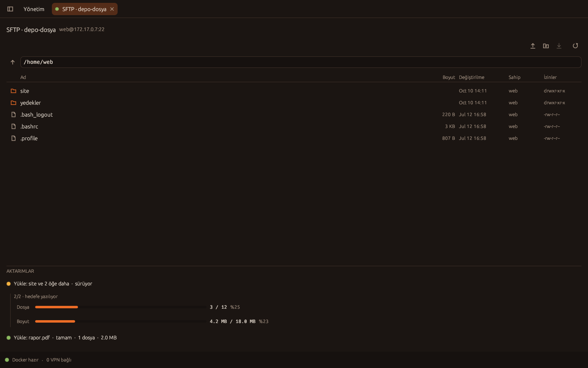Sort by Boyut column header
The height and width of the screenshot is (368, 588).
click(x=449, y=77)
